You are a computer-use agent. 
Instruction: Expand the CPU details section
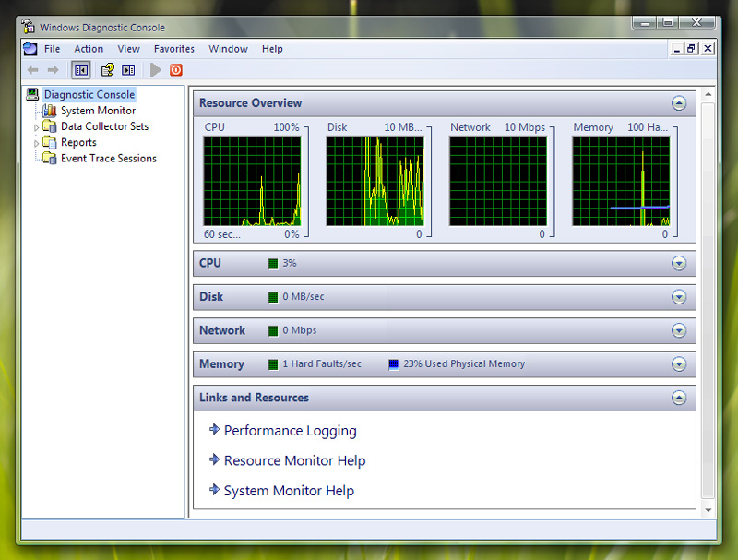[679, 263]
